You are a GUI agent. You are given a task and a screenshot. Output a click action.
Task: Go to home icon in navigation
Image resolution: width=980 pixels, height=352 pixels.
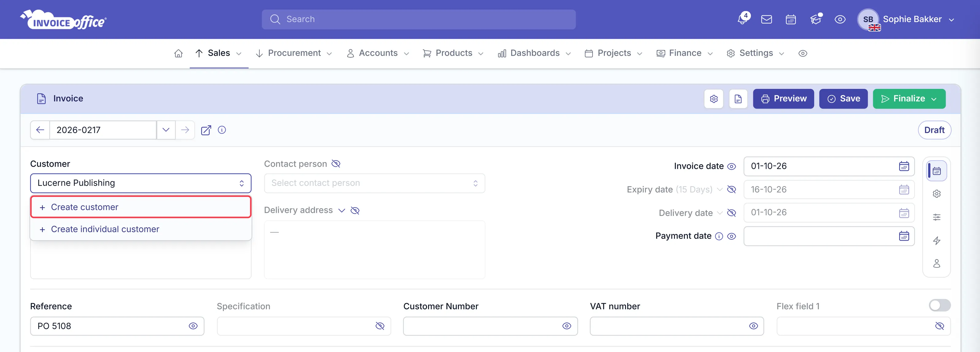click(178, 54)
